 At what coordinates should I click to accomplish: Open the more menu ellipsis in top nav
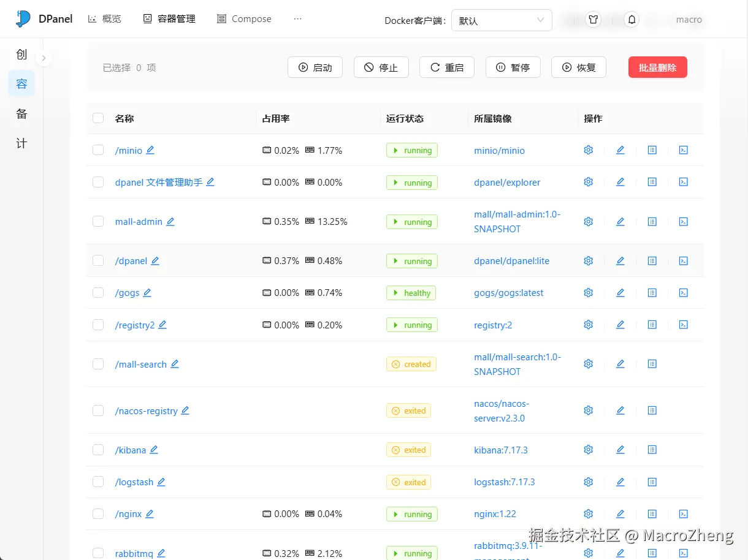coord(298,19)
